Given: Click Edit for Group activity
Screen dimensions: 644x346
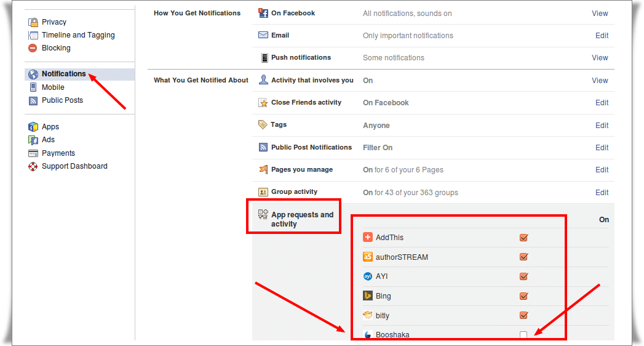Looking at the screenshot, I should pos(602,192).
